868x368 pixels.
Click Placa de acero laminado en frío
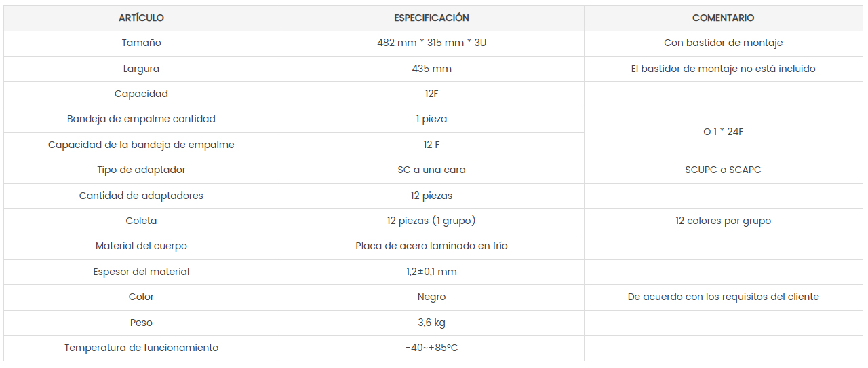click(431, 246)
